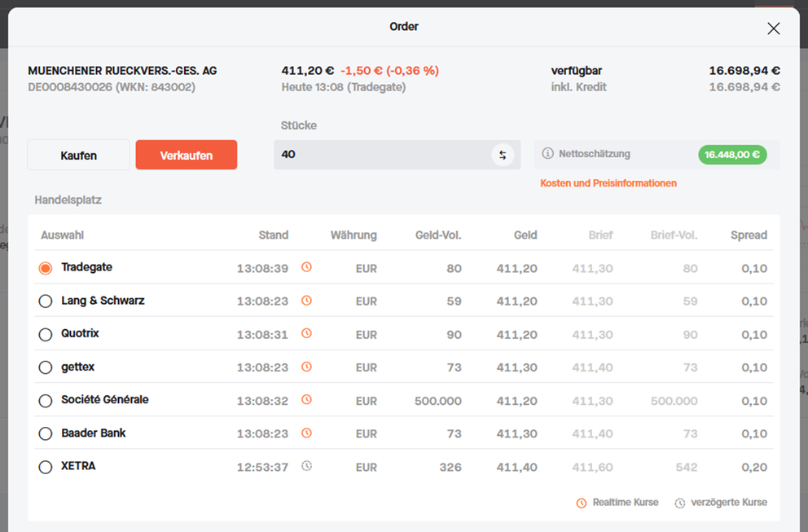Click realtime clock icon in Tradegate row
The width and height of the screenshot is (808, 532).
point(306,267)
